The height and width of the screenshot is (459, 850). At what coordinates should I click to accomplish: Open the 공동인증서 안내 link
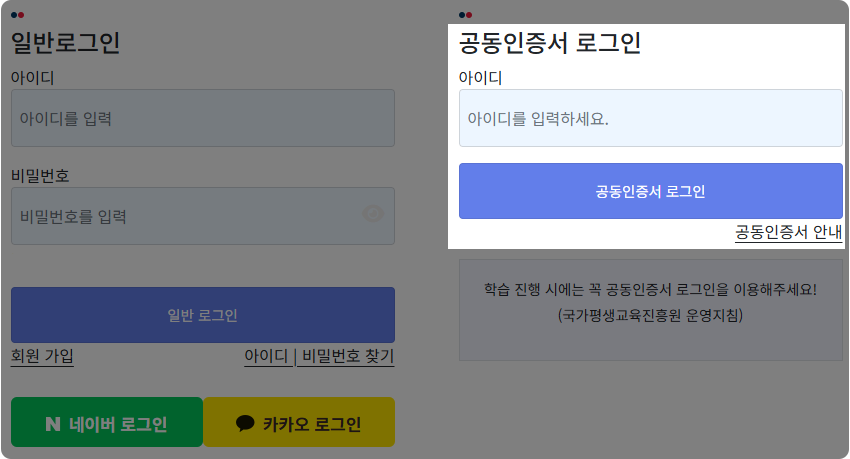coord(788,232)
